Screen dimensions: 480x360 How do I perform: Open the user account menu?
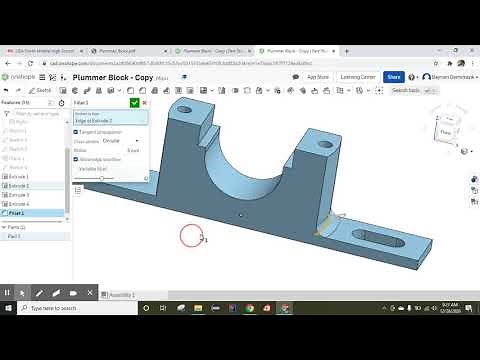(450, 77)
